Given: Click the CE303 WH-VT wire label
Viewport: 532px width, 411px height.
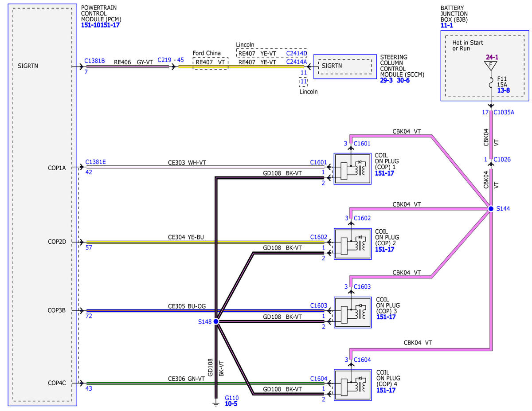Looking at the screenshot, I should [x=187, y=162].
